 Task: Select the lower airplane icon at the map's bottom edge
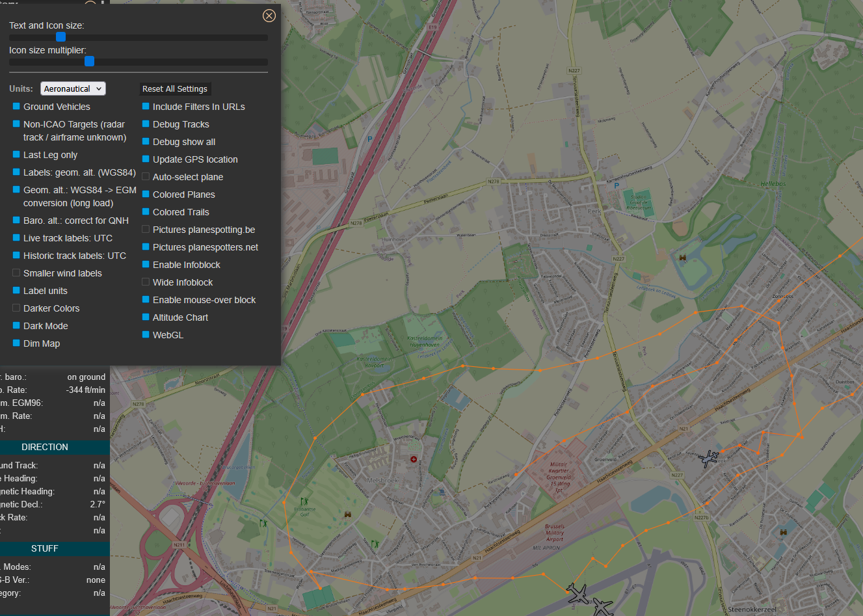point(602,608)
